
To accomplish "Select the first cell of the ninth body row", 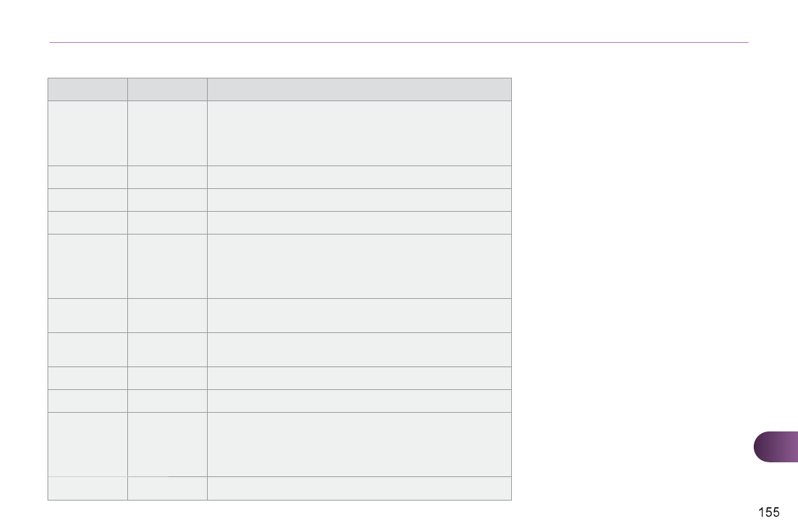I will click(87, 401).
